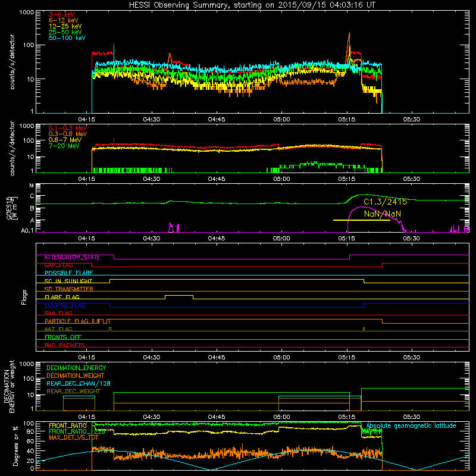Viewport: 476px width, 476px height.
Task: Click the 04:45 tick label under the GOES15 panel
Action: tap(217, 239)
